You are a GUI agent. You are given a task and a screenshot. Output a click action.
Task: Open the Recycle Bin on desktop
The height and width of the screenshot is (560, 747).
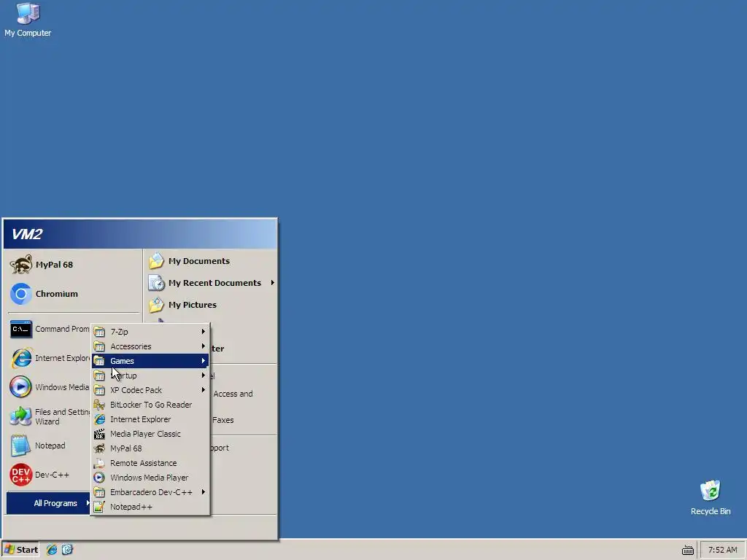[711, 497]
